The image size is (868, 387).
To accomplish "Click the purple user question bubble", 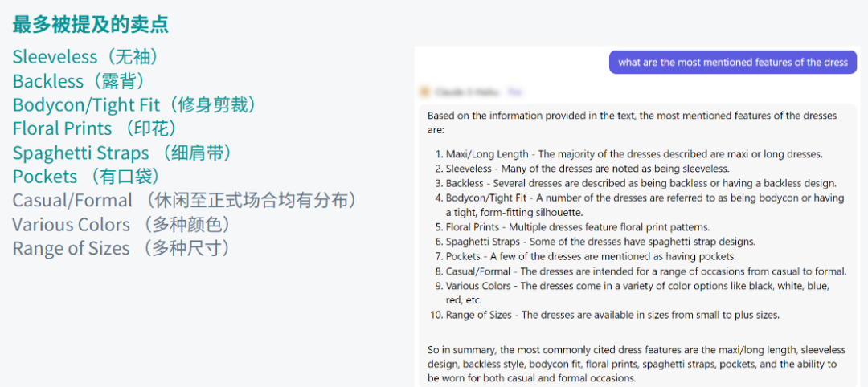I will coord(732,63).
